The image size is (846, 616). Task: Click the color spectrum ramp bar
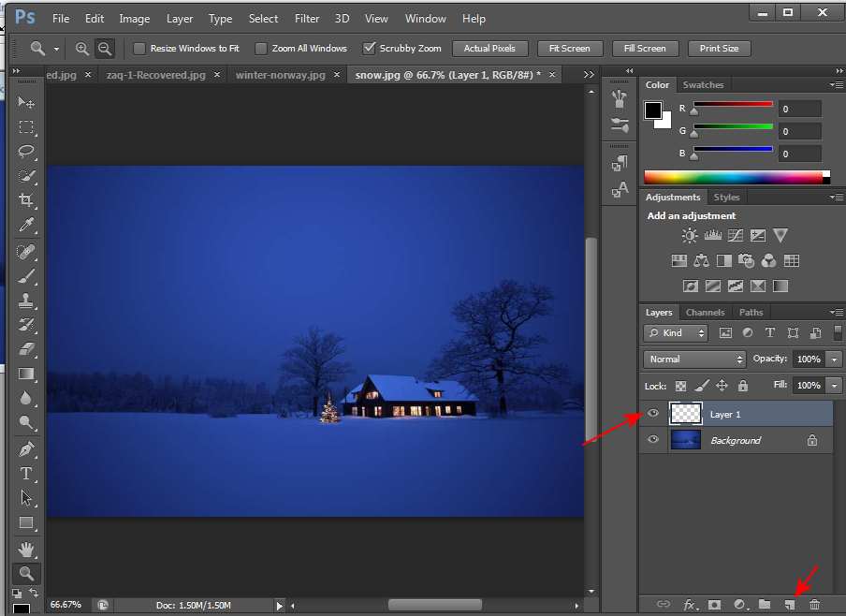733,177
